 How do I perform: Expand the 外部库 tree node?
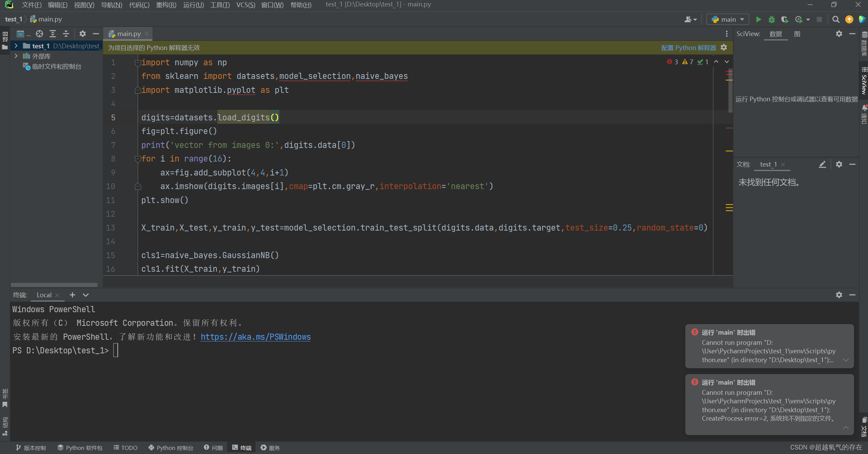[16, 56]
